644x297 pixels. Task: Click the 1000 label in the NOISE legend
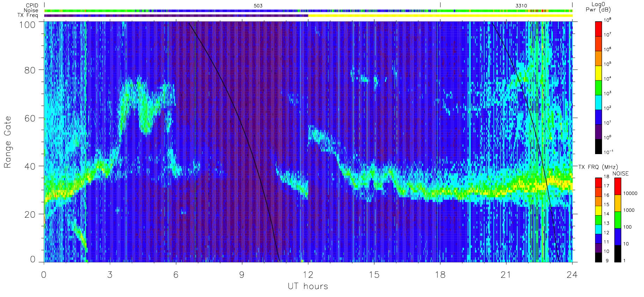[629, 210]
